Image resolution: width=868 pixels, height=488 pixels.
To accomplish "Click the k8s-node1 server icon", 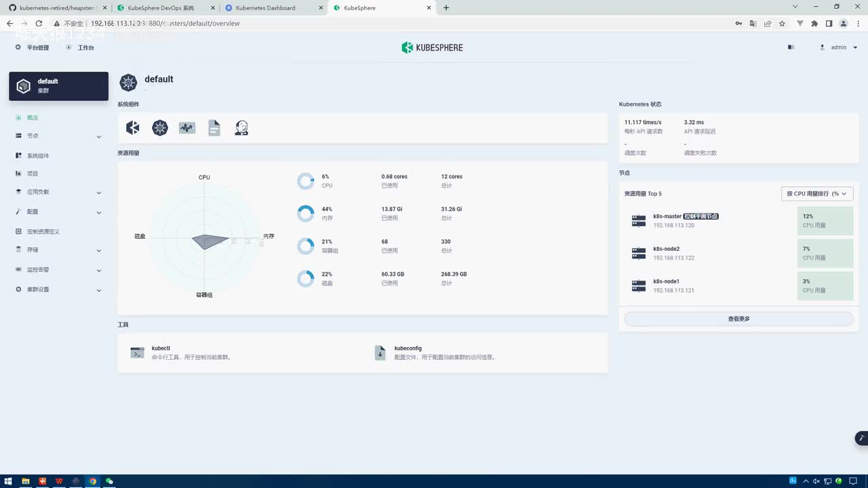I will (x=639, y=285).
